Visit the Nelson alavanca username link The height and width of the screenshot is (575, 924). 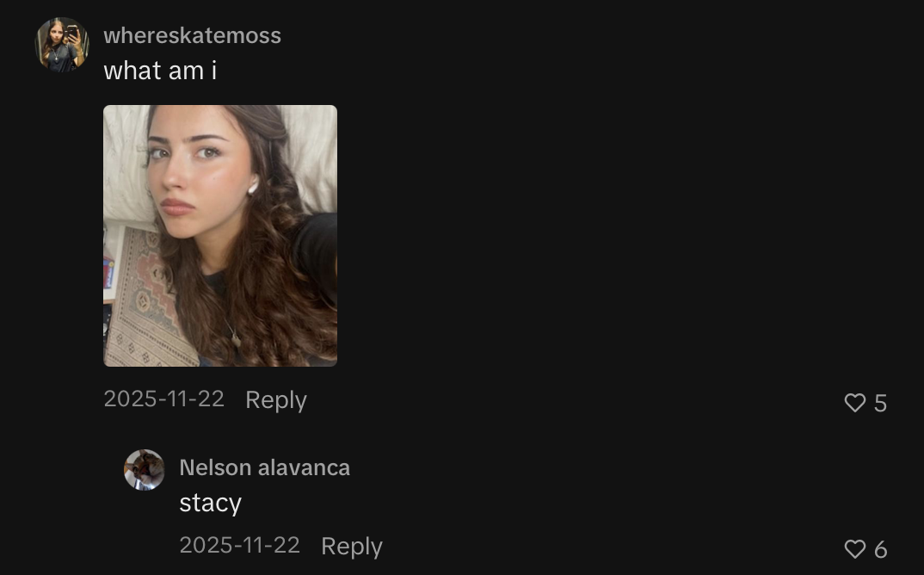[265, 467]
